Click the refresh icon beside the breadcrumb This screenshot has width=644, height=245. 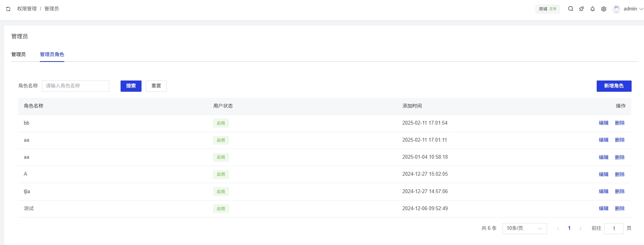(x=8, y=9)
